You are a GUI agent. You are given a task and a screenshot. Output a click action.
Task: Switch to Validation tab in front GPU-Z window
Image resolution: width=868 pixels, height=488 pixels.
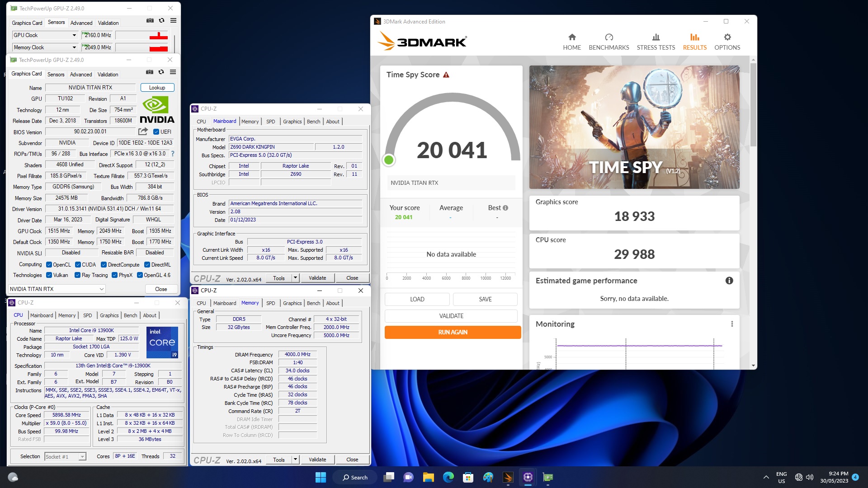click(x=108, y=75)
